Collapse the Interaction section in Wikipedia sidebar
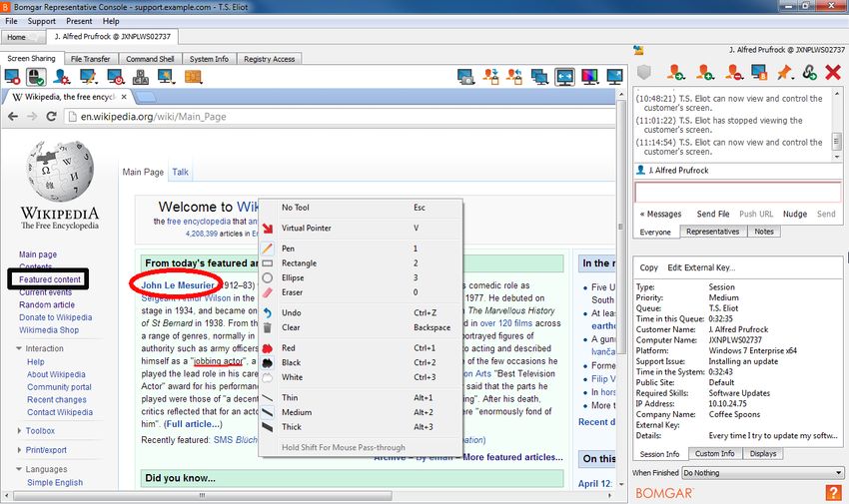Screen dimensions: 849x504 (40, 348)
